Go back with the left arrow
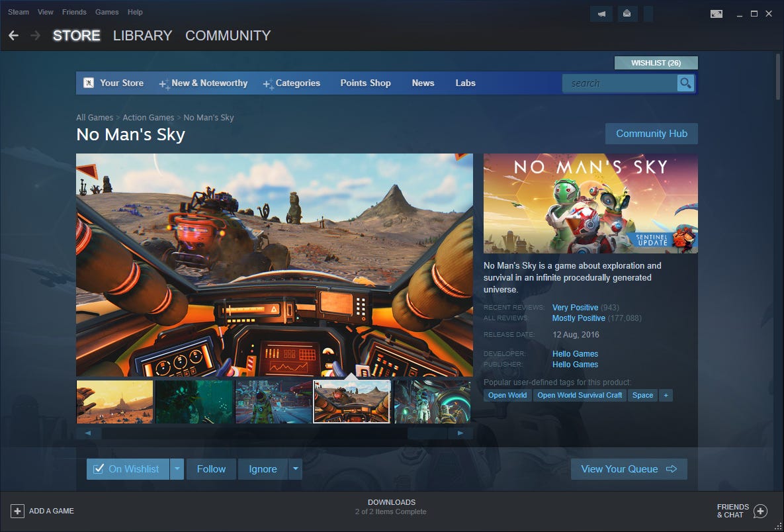The image size is (784, 532). point(13,36)
